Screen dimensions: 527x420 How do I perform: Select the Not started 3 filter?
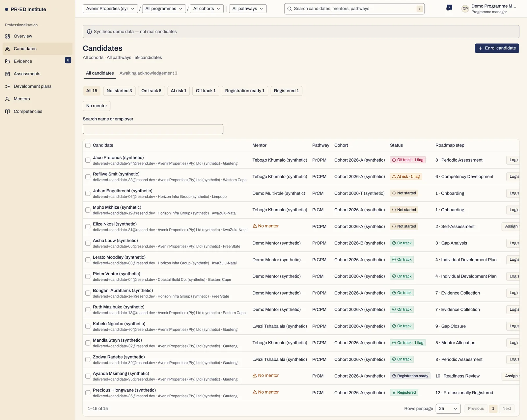119,91
